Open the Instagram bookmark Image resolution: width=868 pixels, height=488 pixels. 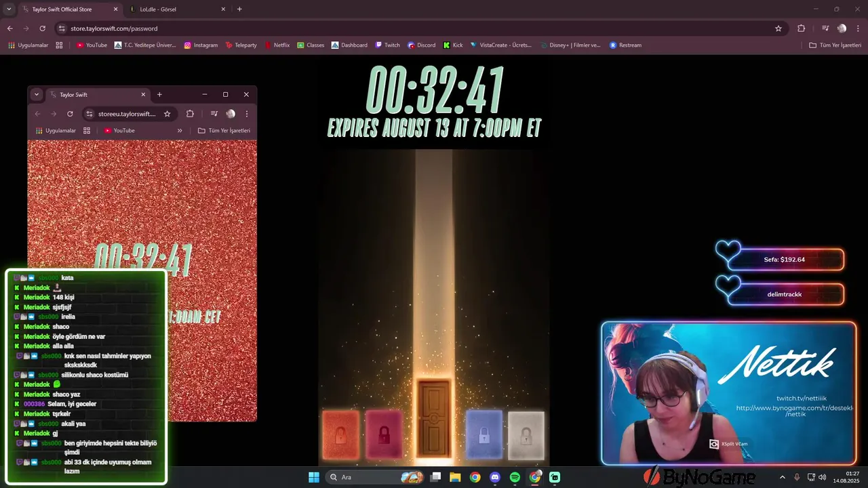point(201,45)
